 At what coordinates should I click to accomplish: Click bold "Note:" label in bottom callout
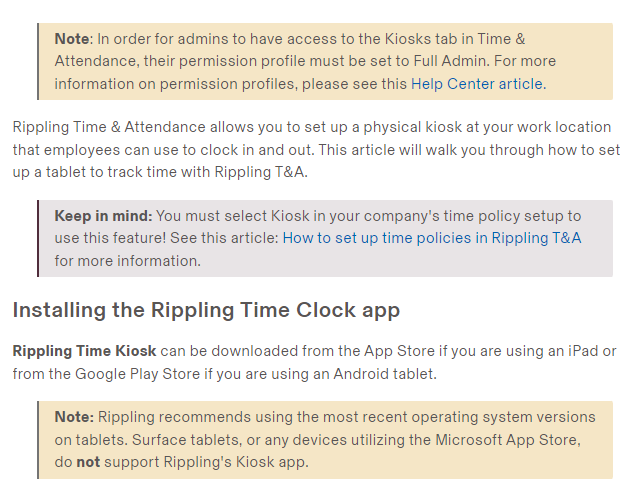(x=74, y=416)
